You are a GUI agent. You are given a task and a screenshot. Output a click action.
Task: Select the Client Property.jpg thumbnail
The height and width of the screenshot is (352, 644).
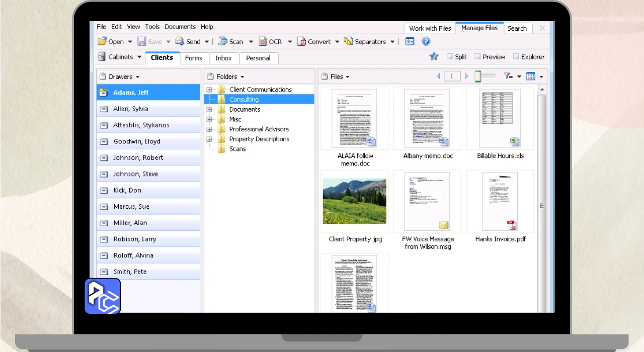click(355, 201)
